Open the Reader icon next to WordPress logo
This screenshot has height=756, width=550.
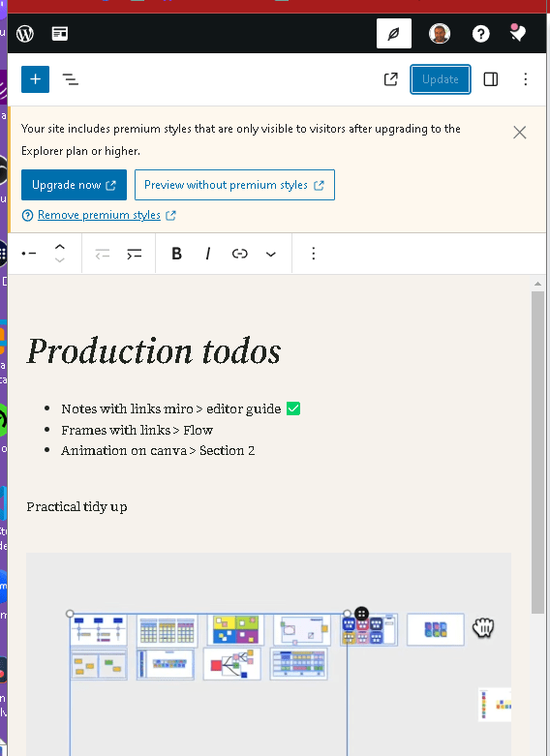[60, 34]
